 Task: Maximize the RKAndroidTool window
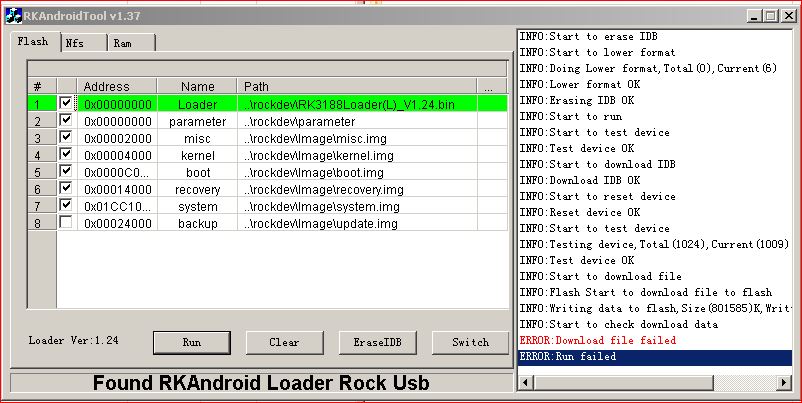[770, 16]
